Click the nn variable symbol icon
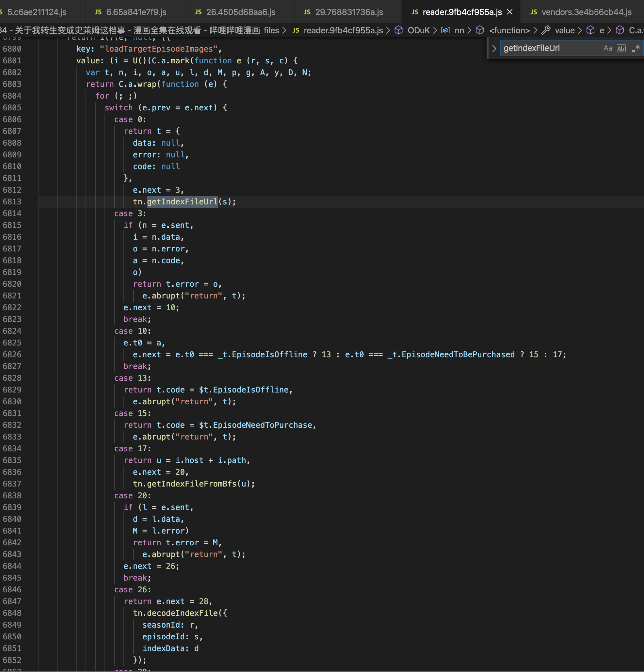 click(x=445, y=30)
